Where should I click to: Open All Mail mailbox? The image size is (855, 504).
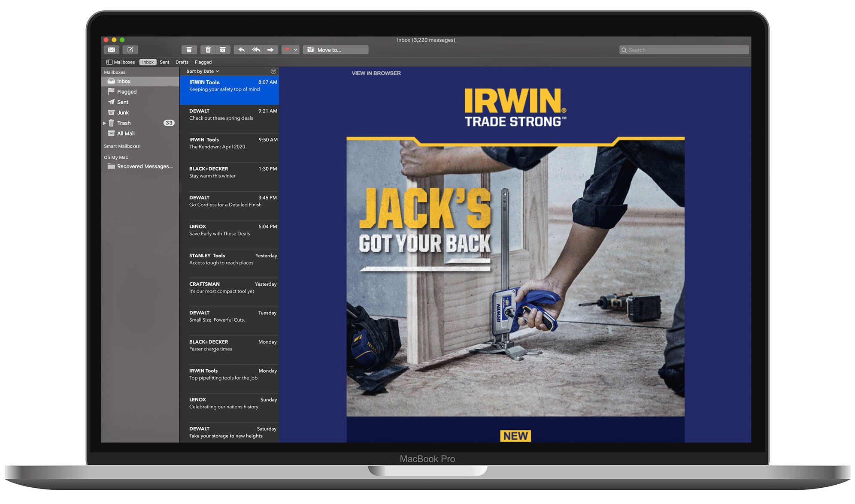(x=140, y=133)
